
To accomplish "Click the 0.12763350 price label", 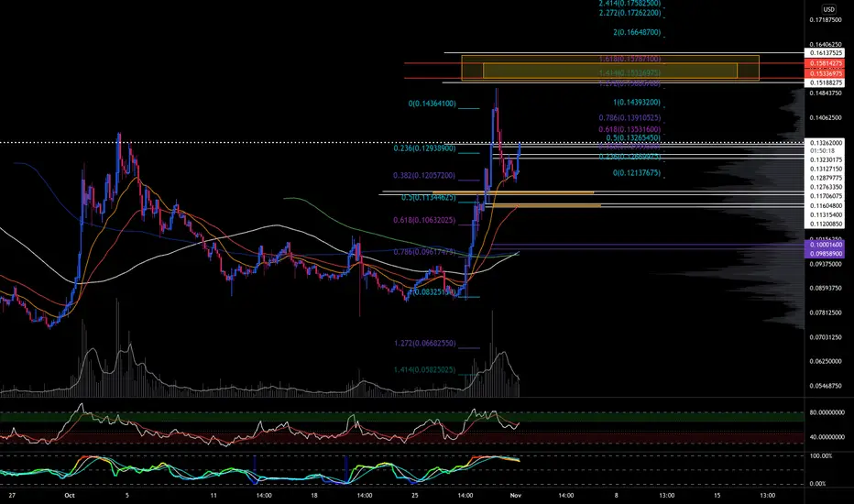I will point(825,188).
